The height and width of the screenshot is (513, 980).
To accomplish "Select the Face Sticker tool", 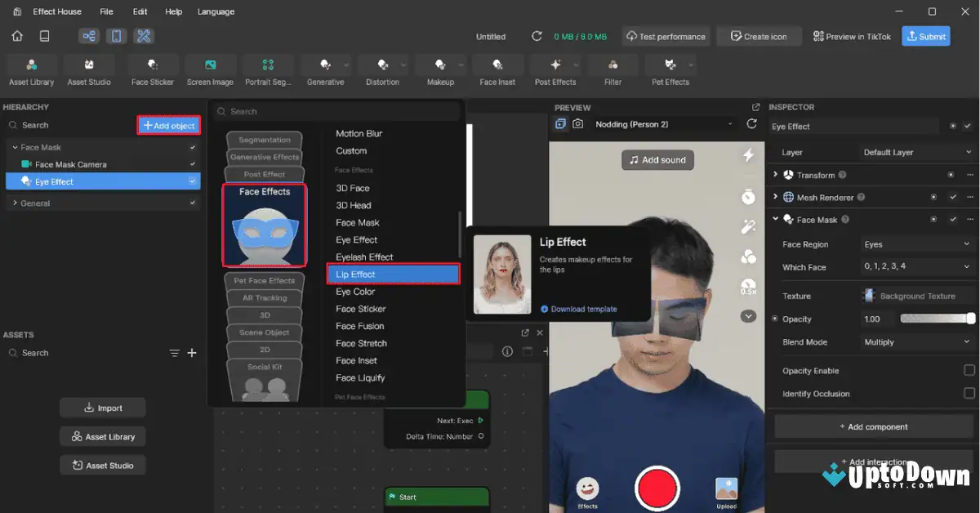I will coord(152,69).
